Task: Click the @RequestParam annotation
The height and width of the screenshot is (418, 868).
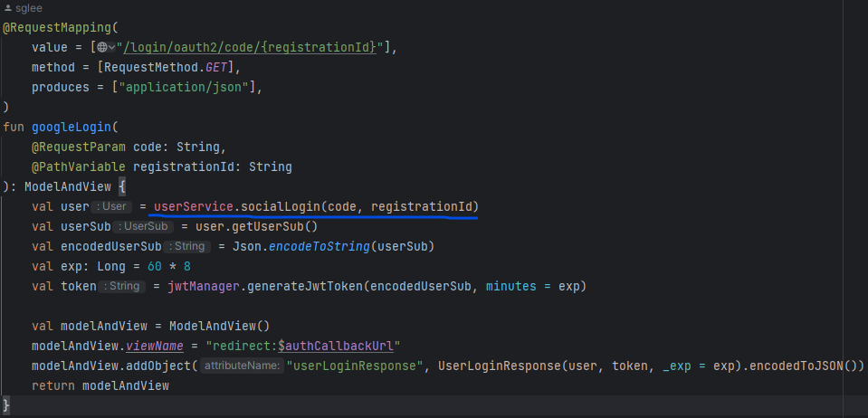Action: tap(79, 147)
